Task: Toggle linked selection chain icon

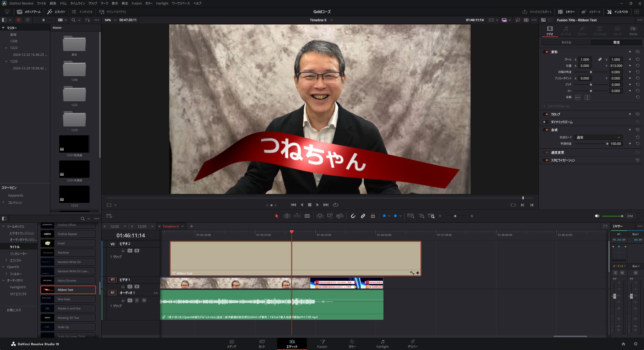Action: [x=363, y=216]
